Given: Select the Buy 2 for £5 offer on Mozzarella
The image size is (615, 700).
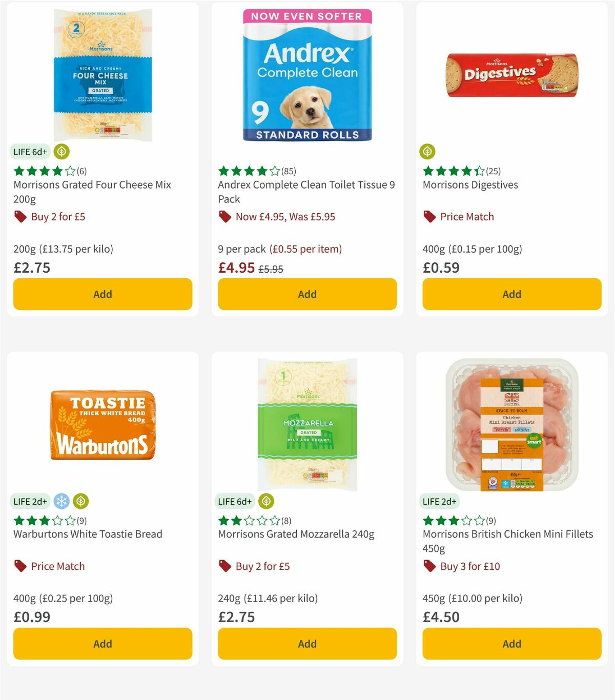Looking at the screenshot, I should (x=262, y=566).
